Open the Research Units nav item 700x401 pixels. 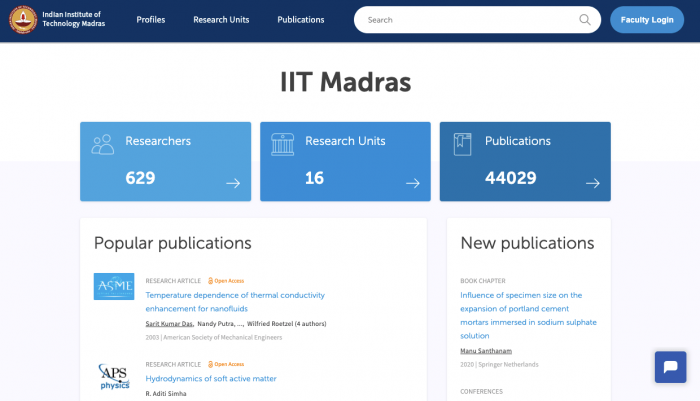[x=221, y=20]
